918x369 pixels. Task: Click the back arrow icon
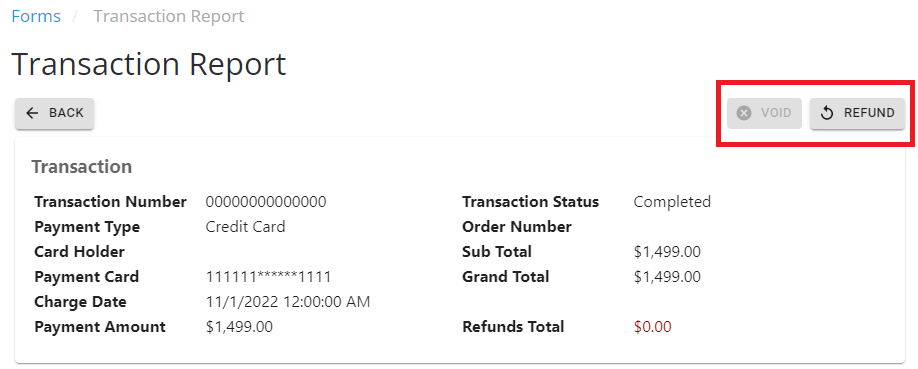pos(33,113)
